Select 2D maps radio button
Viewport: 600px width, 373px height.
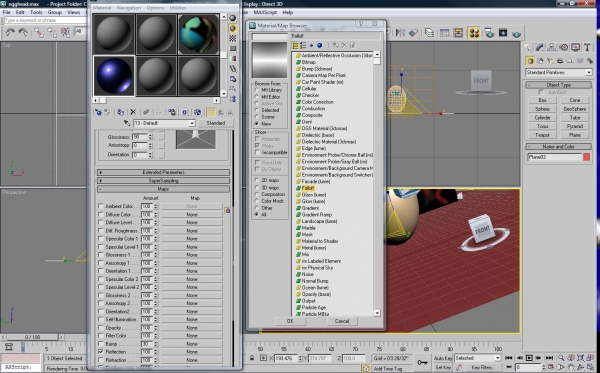coord(257,180)
